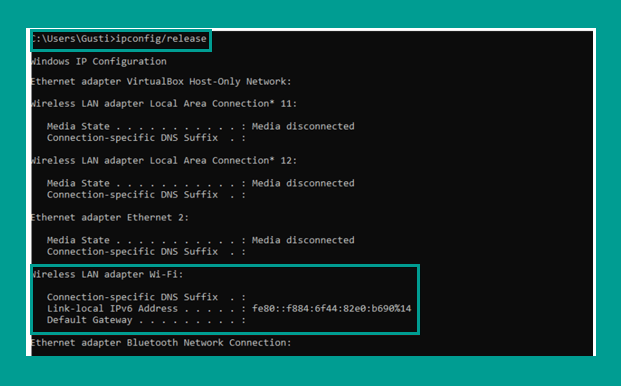Click Wireless LAN adapter Wi-Fi heading
The image size is (621, 386).
click(107, 274)
